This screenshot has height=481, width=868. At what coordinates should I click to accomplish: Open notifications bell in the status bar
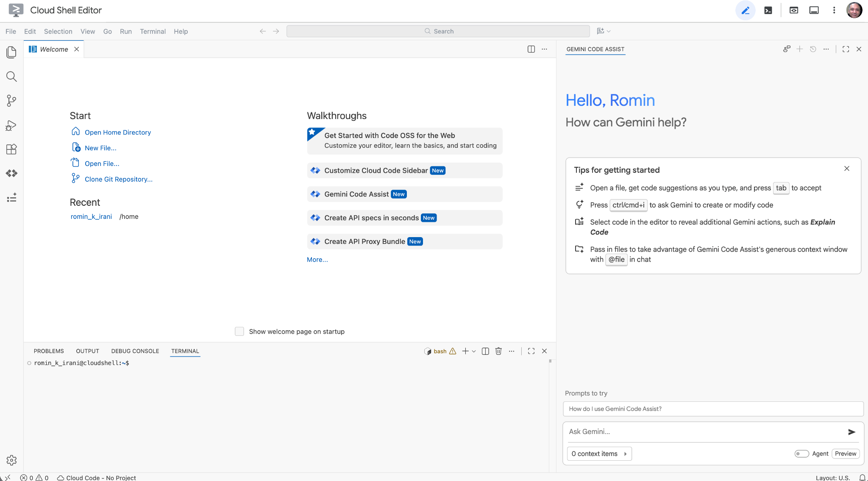[x=862, y=478]
